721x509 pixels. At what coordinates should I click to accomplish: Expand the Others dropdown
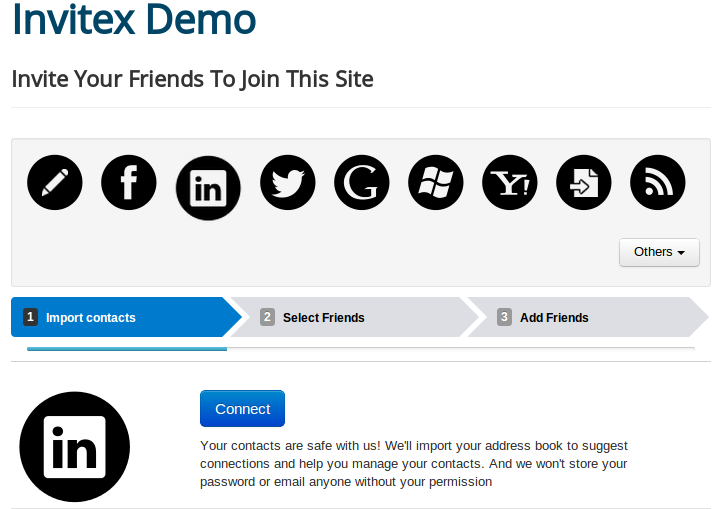pyautogui.click(x=659, y=252)
